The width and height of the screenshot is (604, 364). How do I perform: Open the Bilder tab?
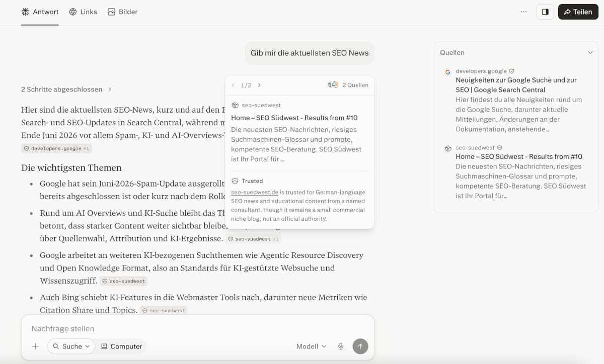(122, 12)
